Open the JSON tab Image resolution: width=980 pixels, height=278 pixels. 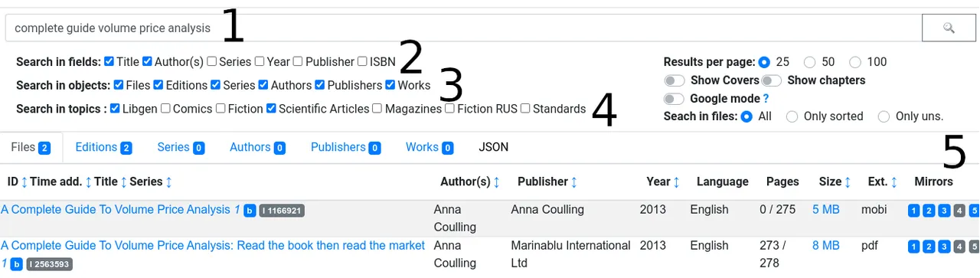[x=493, y=147]
